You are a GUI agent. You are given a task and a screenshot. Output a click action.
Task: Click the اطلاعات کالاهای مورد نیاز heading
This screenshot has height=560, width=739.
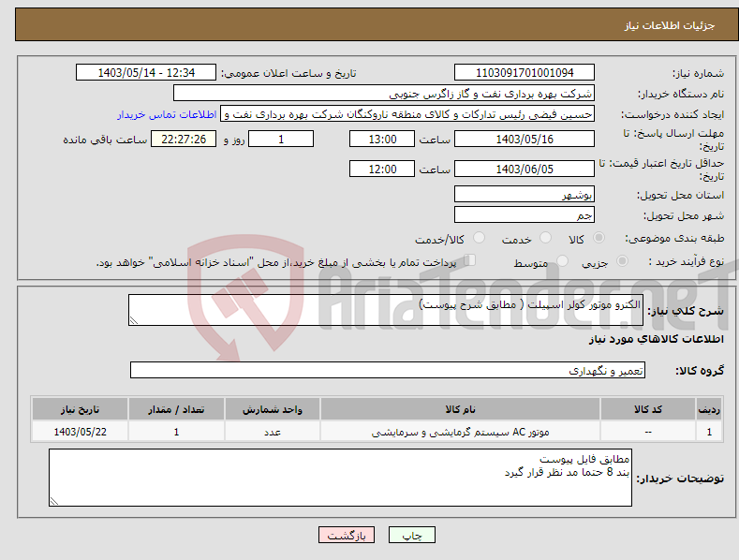pos(656,339)
